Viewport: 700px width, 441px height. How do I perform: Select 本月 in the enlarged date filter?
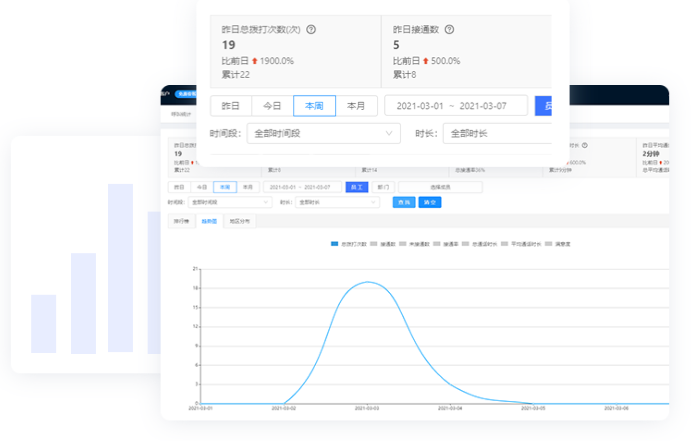click(x=356, y=106)
